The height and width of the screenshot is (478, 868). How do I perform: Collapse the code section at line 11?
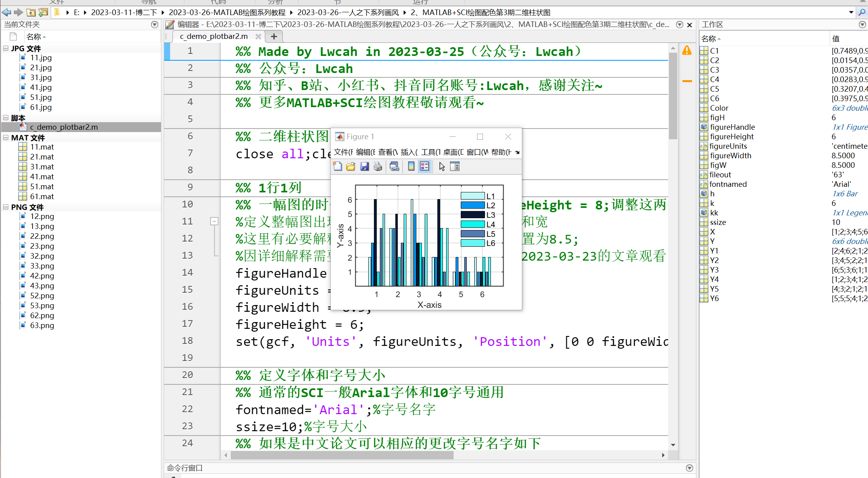[215, 221]
